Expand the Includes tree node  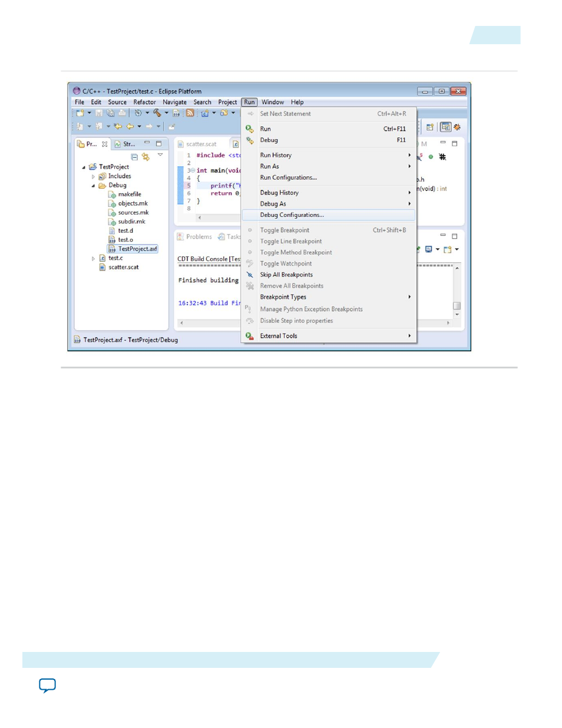(93, 176)
